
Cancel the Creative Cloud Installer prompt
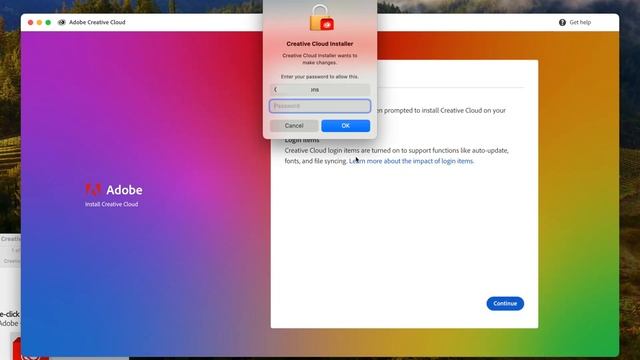tap(294, 126)
